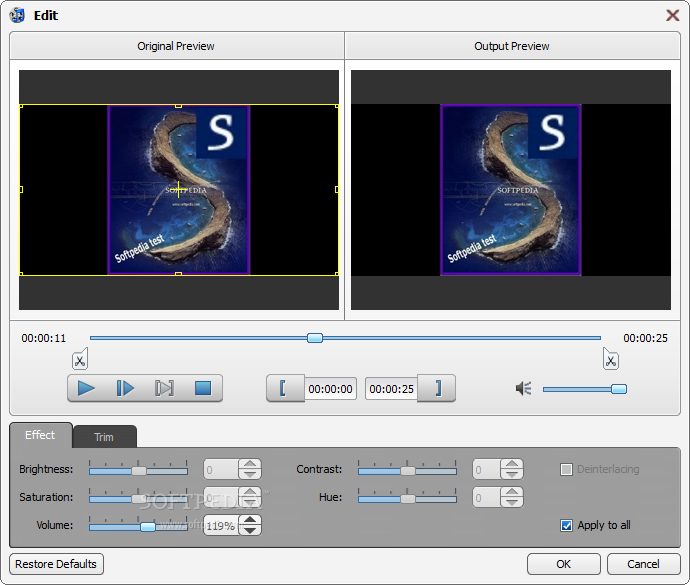Click the Brightness value field

221,469
